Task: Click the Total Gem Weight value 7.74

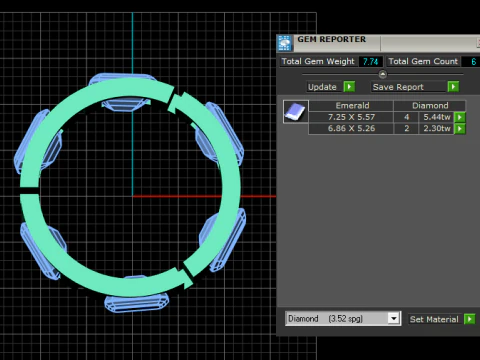Action: [x=370, y=62]
